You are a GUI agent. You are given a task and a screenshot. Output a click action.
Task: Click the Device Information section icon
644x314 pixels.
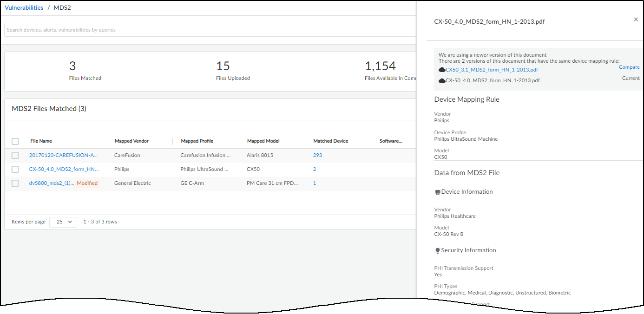click(437, 192)
